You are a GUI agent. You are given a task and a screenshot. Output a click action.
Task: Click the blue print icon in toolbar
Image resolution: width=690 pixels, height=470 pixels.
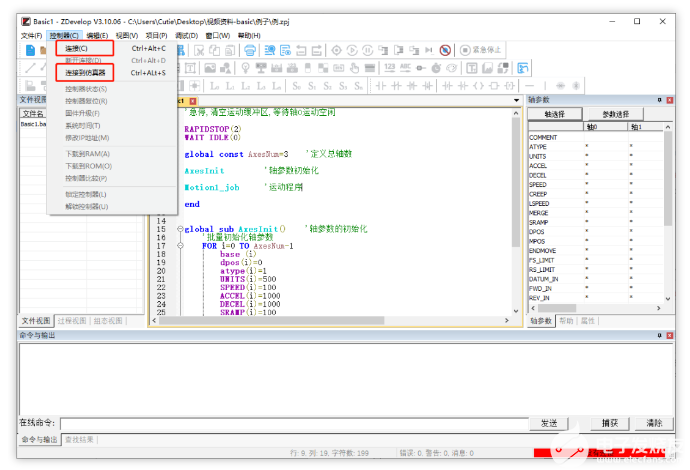click(248, 50)
